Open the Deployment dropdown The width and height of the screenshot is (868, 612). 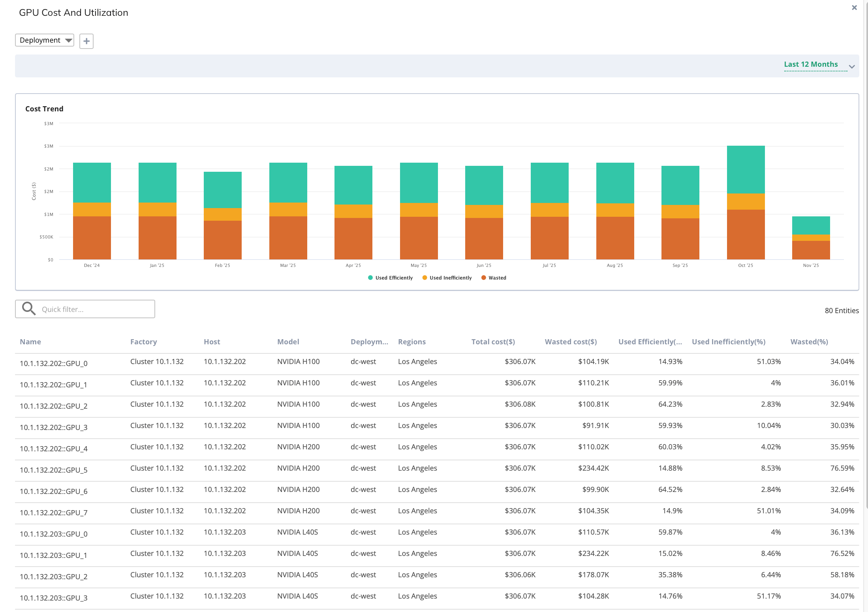click(x=45, y=40)
